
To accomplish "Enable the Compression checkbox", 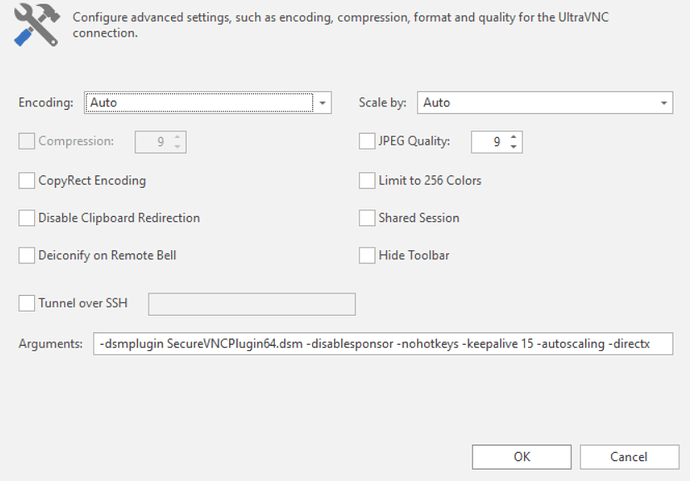I will (27, 142).
